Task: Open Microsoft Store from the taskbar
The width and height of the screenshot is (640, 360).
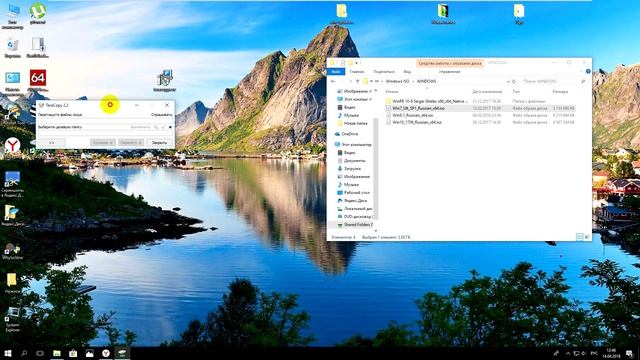Action: (73, 353)
